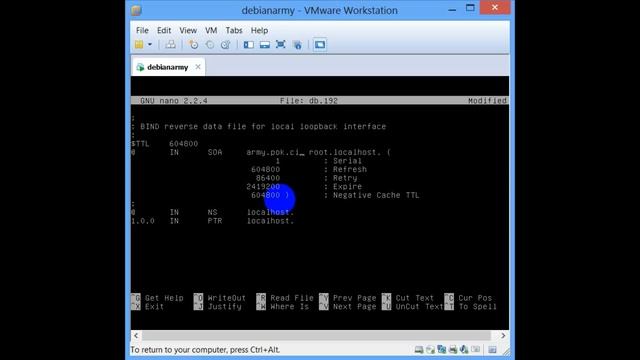Click 'File: db.192' in nano header
The height and width of the screenshot is (360, 640).
(309, 100)
